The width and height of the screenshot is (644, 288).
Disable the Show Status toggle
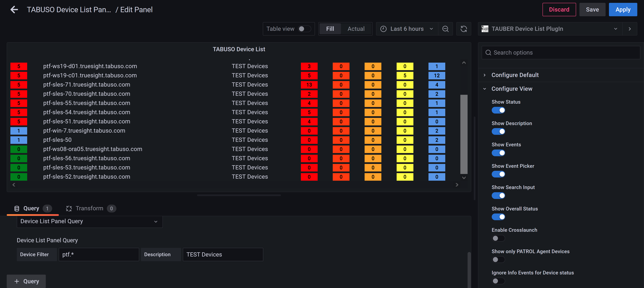(498, 110)
